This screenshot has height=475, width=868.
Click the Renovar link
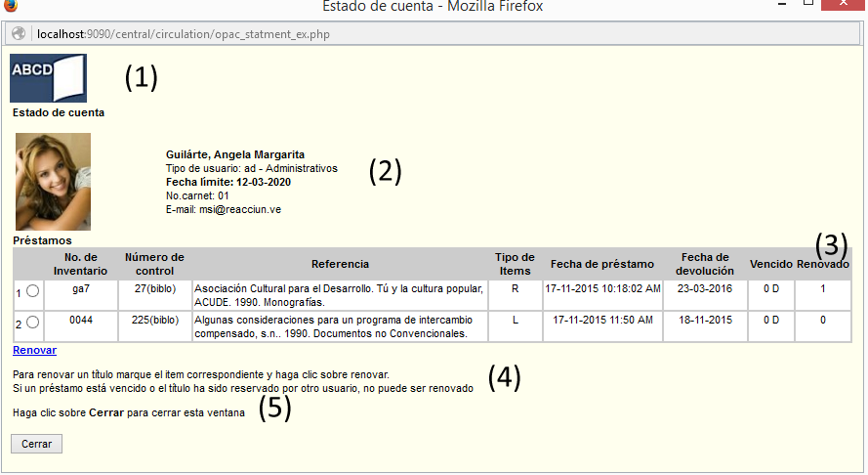click(x=34, y=350)
